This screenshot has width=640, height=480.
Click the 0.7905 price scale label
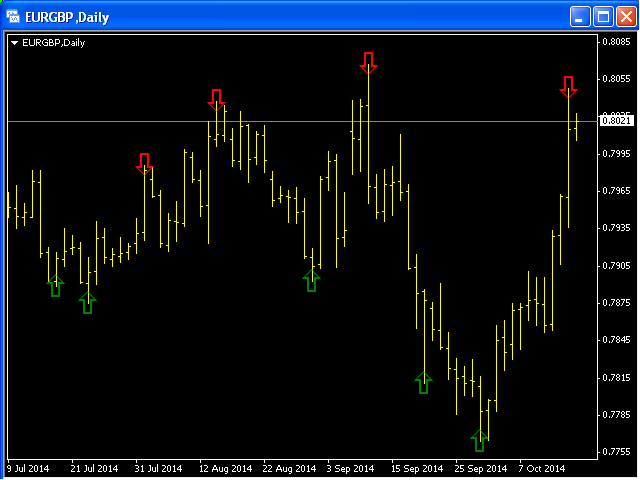coord(616,266)
